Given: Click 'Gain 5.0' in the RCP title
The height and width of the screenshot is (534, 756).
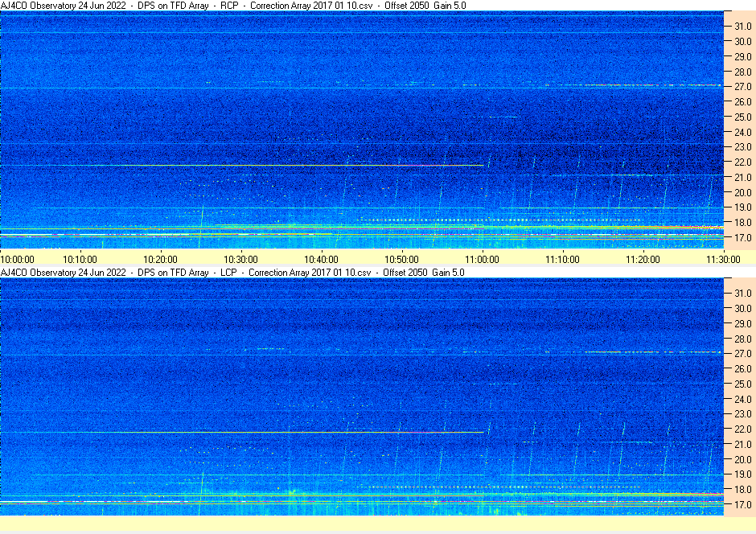Looking at the screenshot, I should coord(450,6).
